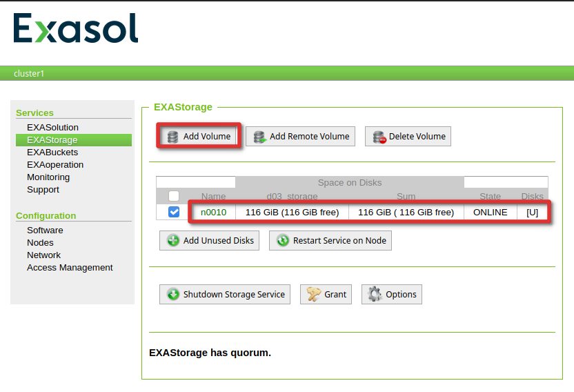Click the EXAStorage panel title
The width and height of the screenshot is (574, 392).
click(183, 107)
